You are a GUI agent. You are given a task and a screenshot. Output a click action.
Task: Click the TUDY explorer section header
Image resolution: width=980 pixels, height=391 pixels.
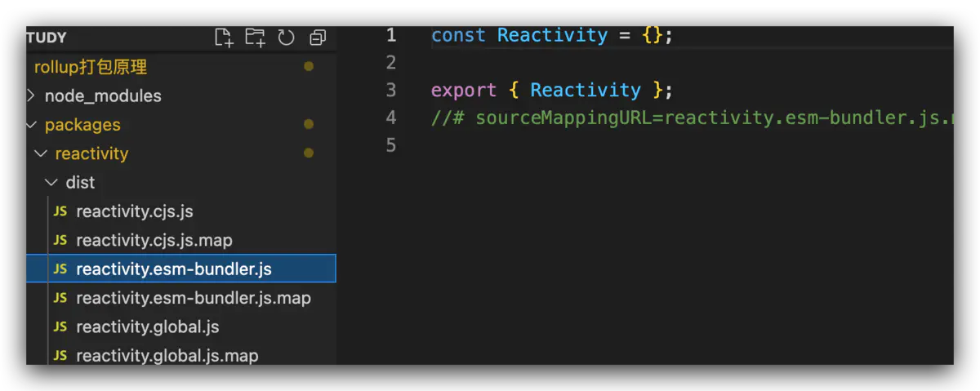click(x=47, y=38)
